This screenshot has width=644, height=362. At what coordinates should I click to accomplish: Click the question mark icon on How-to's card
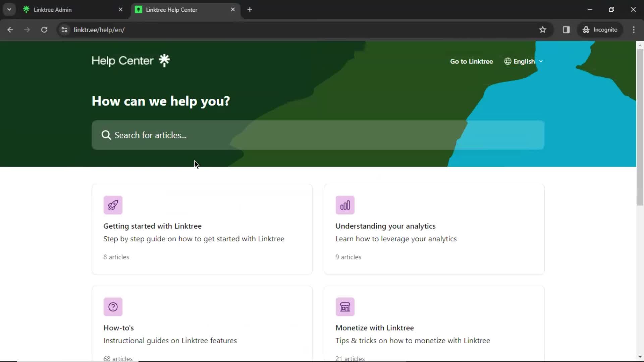coord(113,307)
